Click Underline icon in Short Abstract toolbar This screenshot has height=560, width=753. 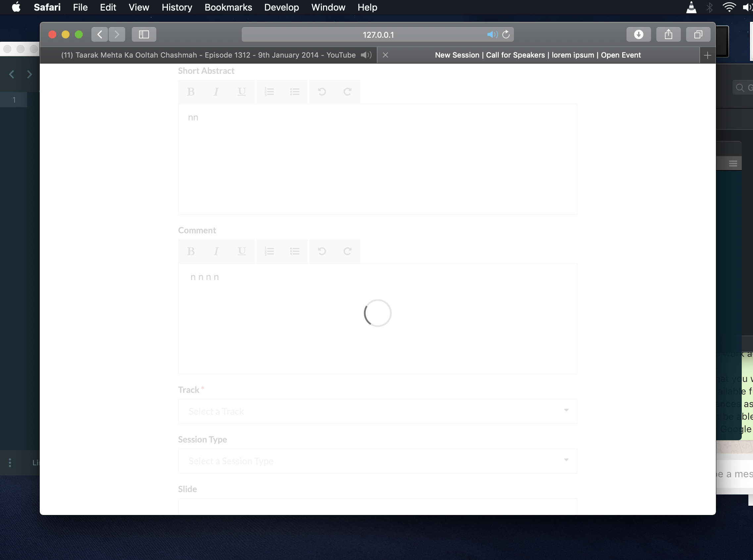241,92
